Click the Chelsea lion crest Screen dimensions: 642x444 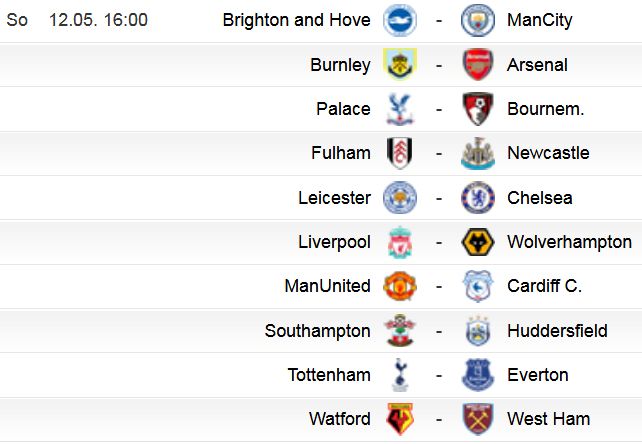pos(477,198)
